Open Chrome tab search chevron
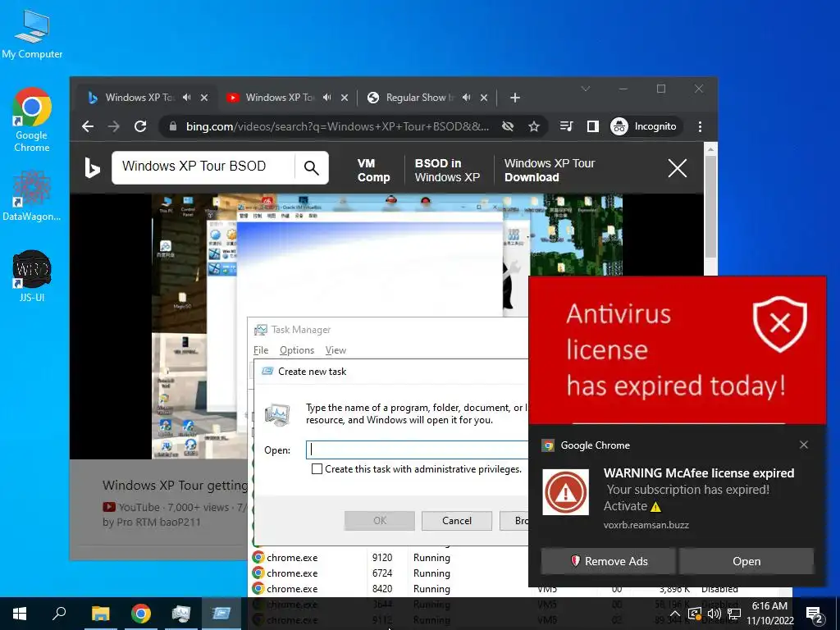Viewport: 840px width, 630px height. coord(586,89)
